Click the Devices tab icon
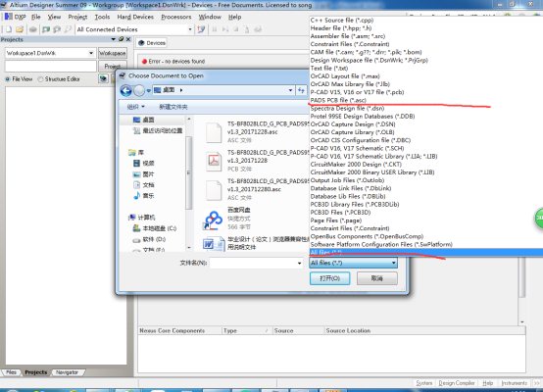543x392 pixels. 141,43
